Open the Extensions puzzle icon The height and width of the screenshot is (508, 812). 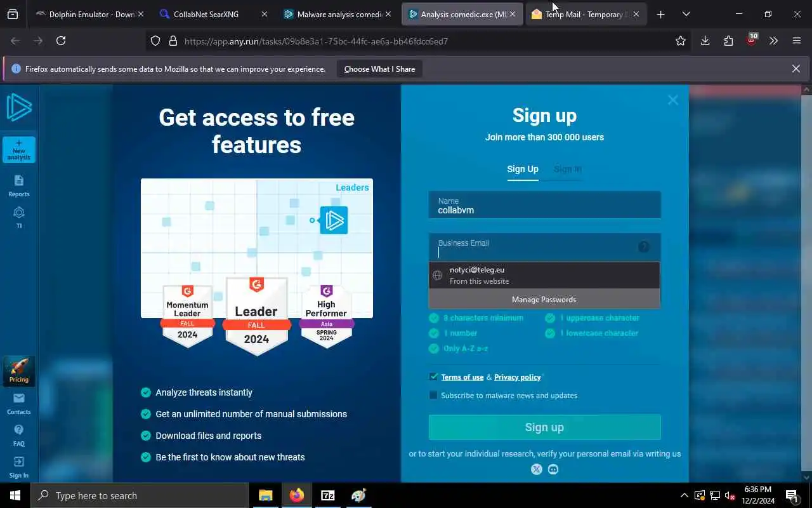(x=728, y=41)
